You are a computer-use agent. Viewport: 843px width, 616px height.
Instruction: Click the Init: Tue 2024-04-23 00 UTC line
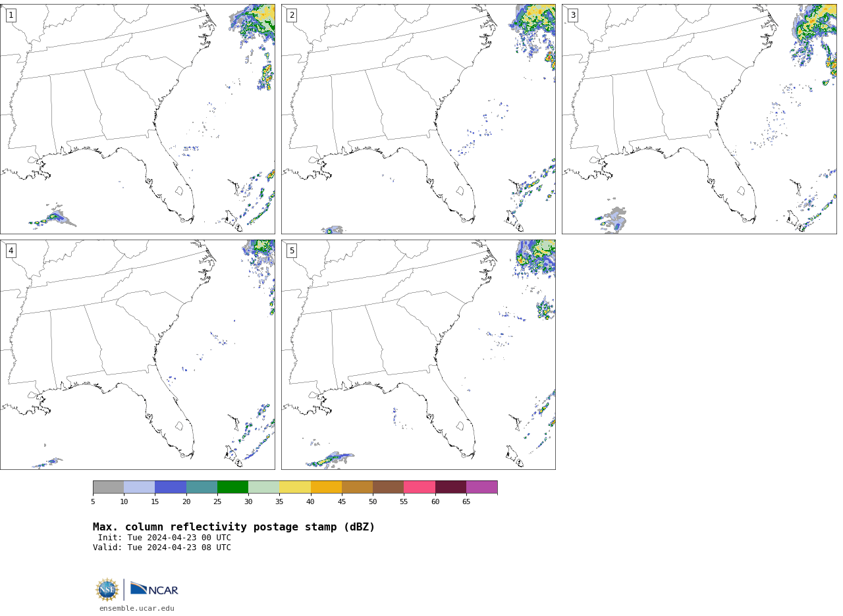point(165,538)
